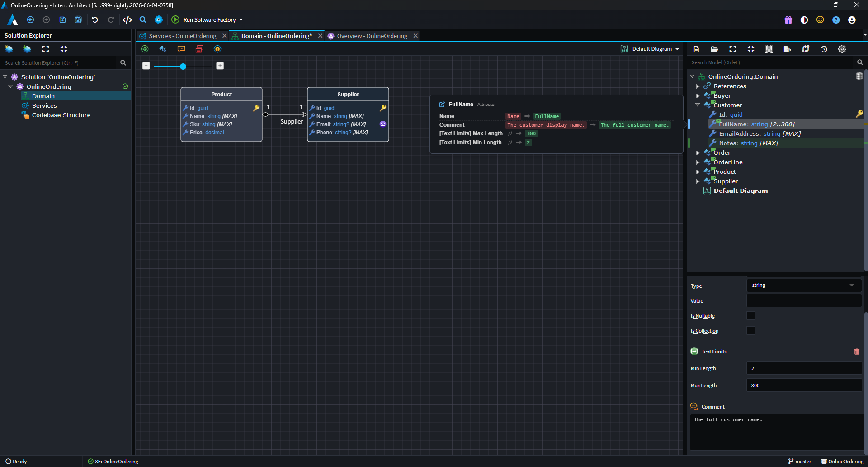Click the Max Length input field

[804, 385]
